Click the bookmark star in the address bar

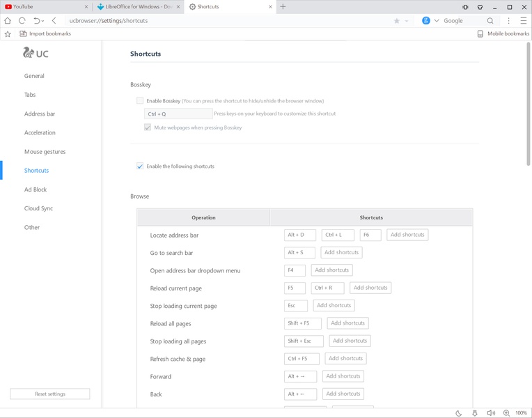tap(397, 21)
